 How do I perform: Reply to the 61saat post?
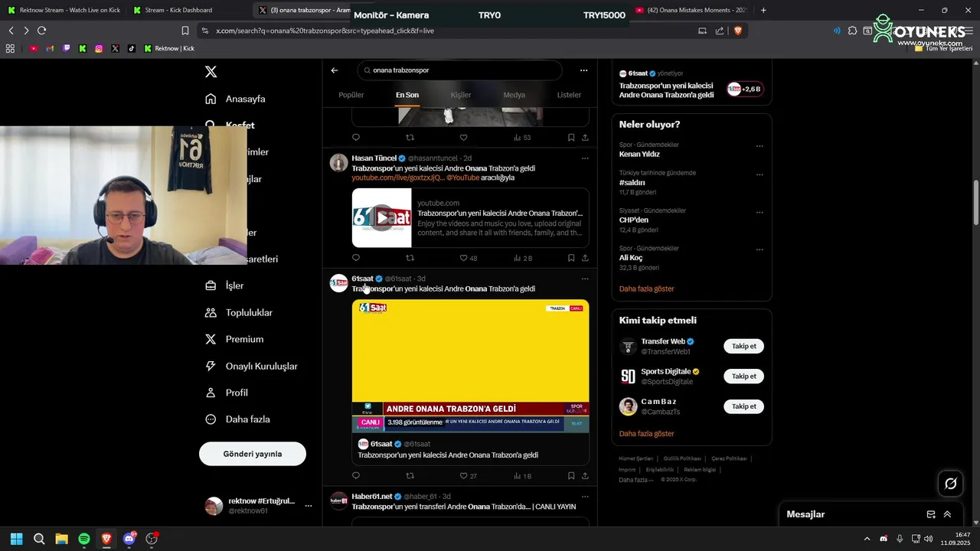[x=356, y=476]
